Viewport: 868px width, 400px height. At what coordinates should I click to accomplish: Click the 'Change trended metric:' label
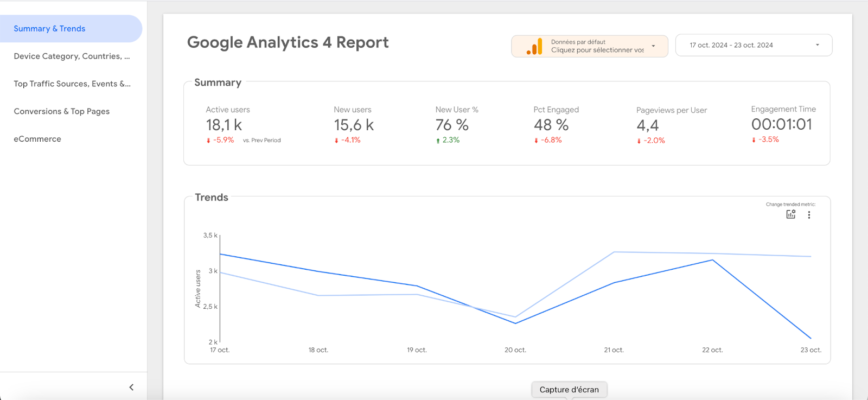[790, 205]
